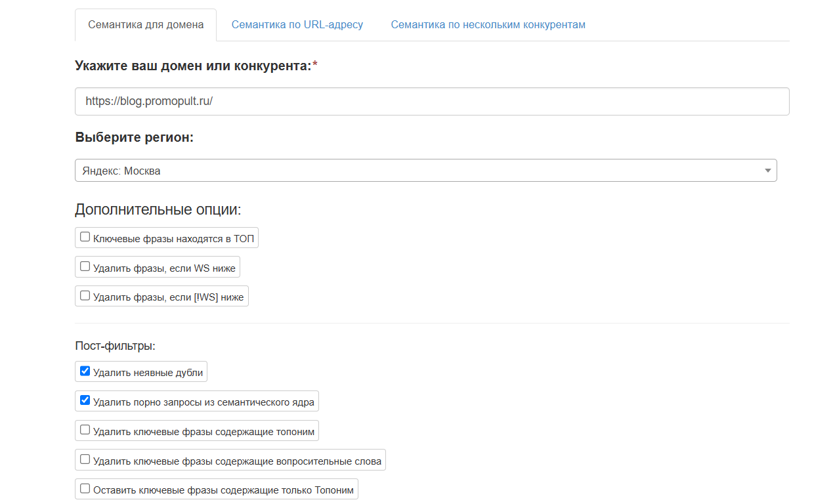Screen dimensions: 835x504
Task: Switch to the Семантика для домена tab
Action: [x=146, y=25]
